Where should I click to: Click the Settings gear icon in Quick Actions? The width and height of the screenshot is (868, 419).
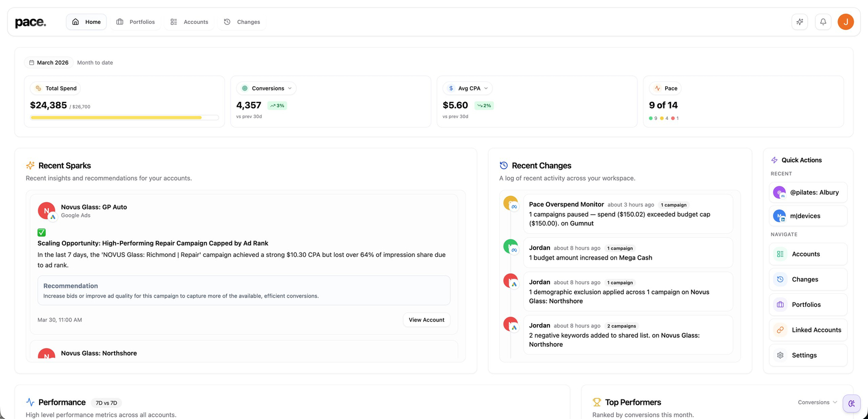780,356
